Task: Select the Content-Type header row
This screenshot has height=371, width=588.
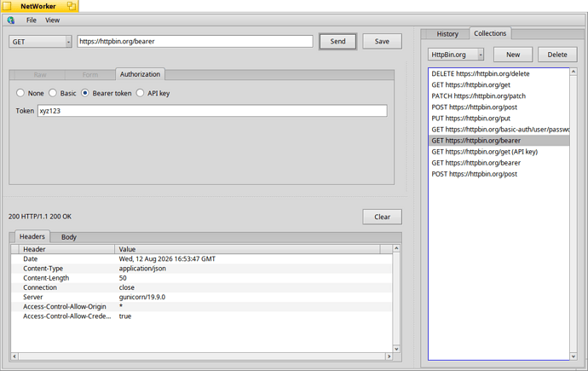Action: pos(201,269)
